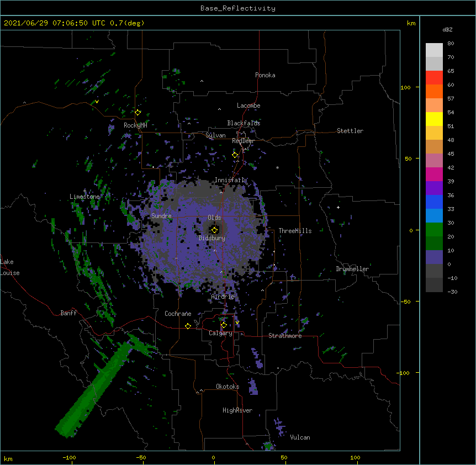Select the yellow 54–51 dBZ legend swatch
Image resolution: width=476 pixels, height=465 pixels.
click(434, 119)
